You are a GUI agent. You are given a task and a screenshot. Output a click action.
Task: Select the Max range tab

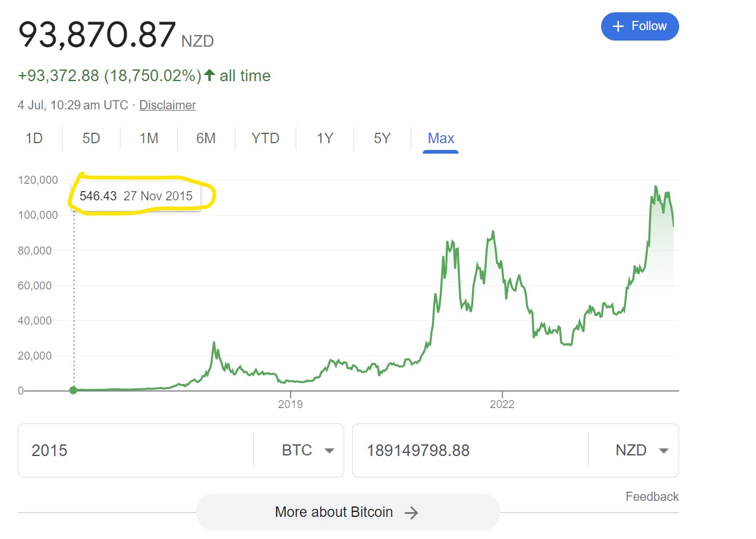[x=441, y=138]
